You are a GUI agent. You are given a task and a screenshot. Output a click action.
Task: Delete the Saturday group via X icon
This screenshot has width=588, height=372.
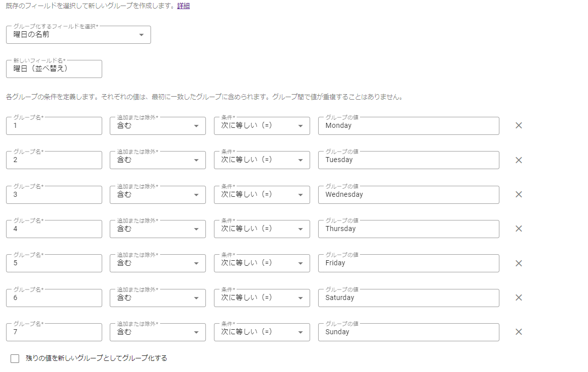click(519, 297)
